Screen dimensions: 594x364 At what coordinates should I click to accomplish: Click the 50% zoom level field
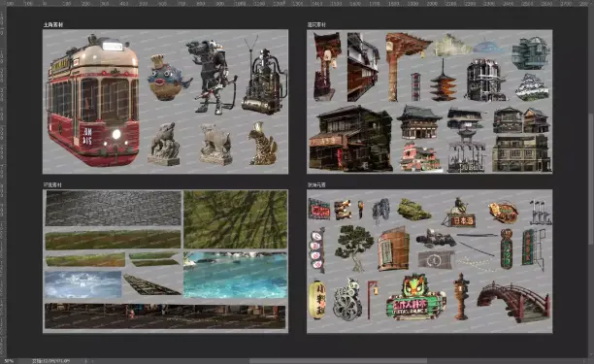pos(9,361)
